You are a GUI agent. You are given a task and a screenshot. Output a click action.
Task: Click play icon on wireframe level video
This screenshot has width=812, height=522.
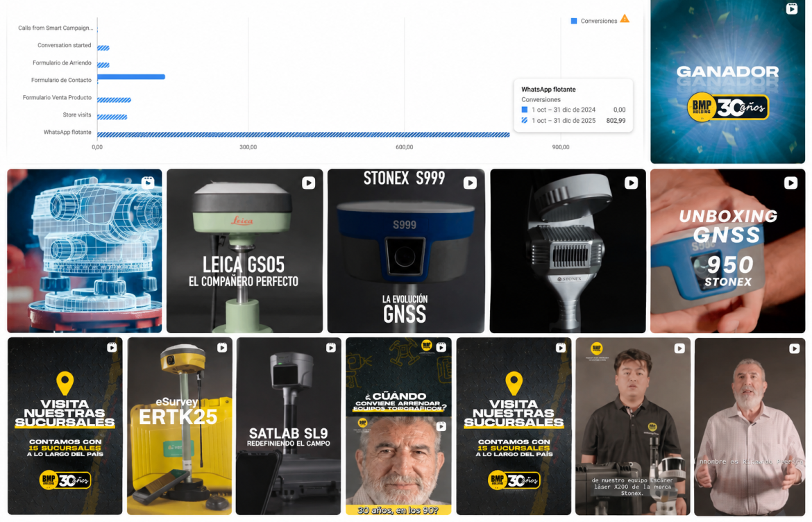148,183
